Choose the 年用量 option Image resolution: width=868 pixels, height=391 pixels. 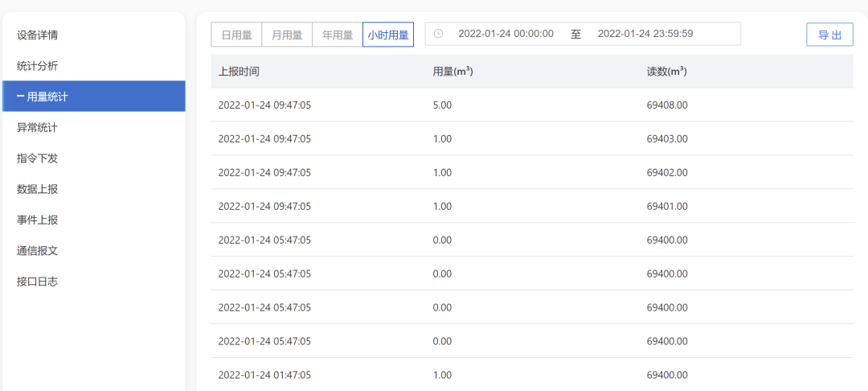point(338,35)
